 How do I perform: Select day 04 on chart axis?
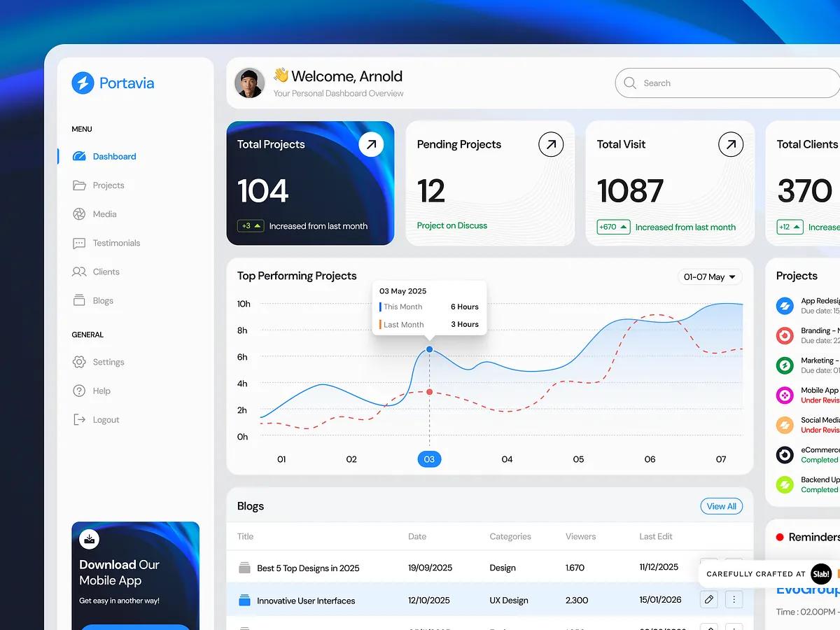[507, 459]
